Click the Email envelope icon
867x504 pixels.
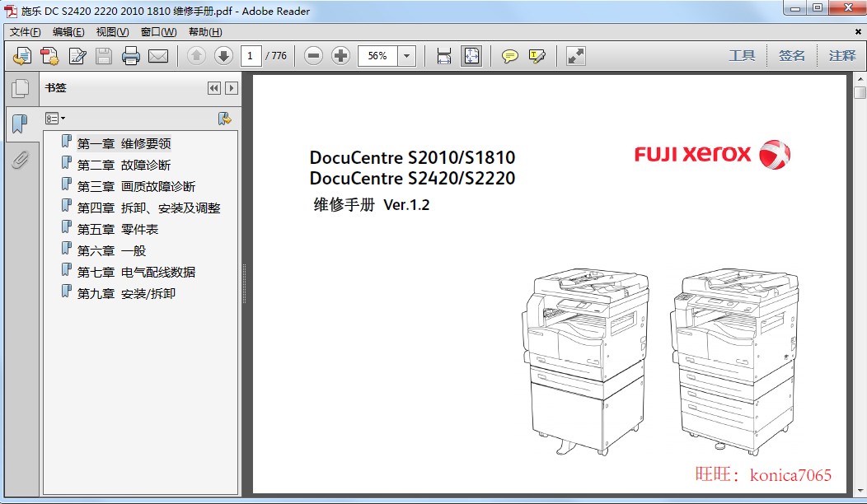tap(157, 56)
